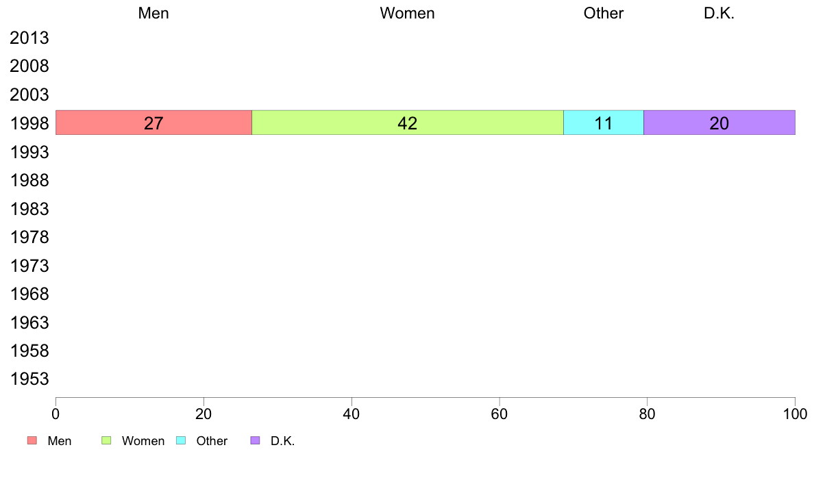Click the 40 tick on the x-axis
814x504 pixels.
coord(351,414)
